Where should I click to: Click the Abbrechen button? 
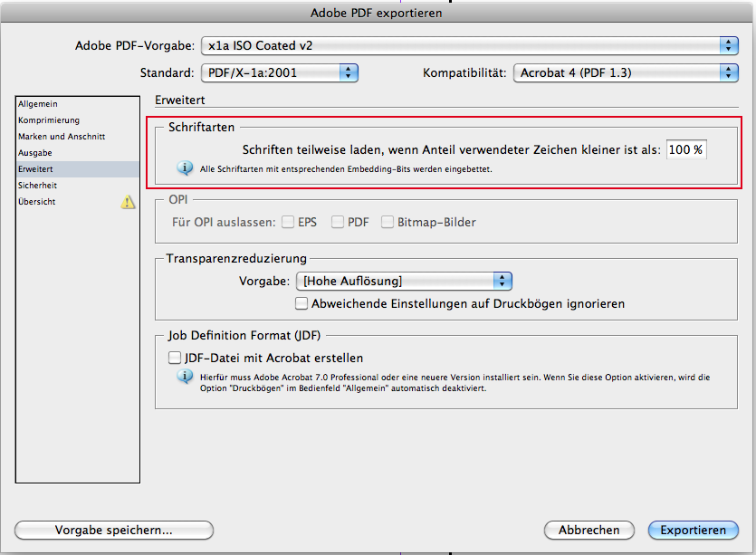coord(589,530)
